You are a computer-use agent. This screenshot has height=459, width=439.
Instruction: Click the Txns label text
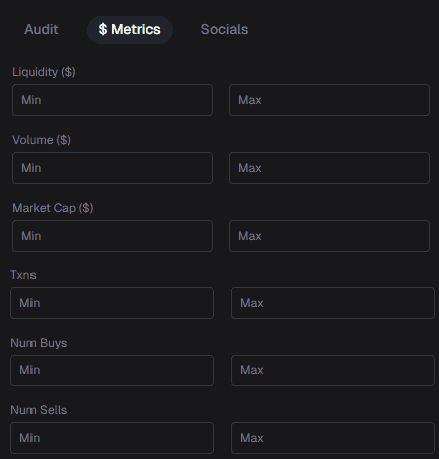23,275
